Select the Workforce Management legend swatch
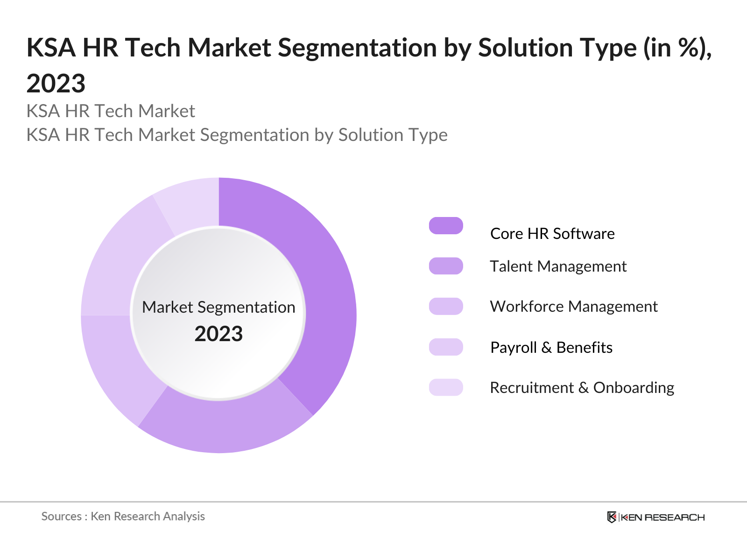The image size is (747, 560). click(x=446, y=307)
